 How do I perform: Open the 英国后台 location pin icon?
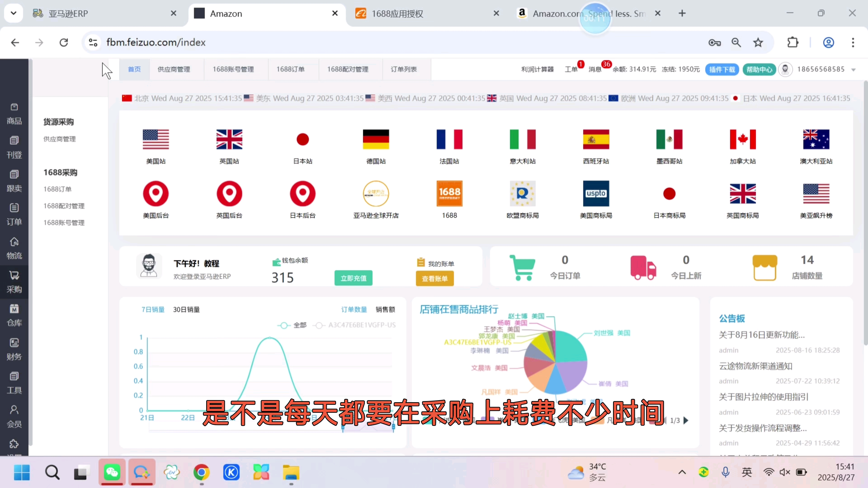point(229,194)
